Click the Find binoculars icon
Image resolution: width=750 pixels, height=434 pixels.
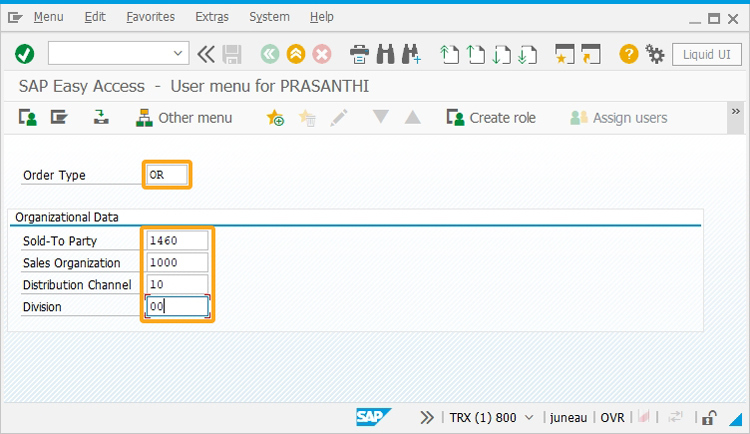(386, 54)
